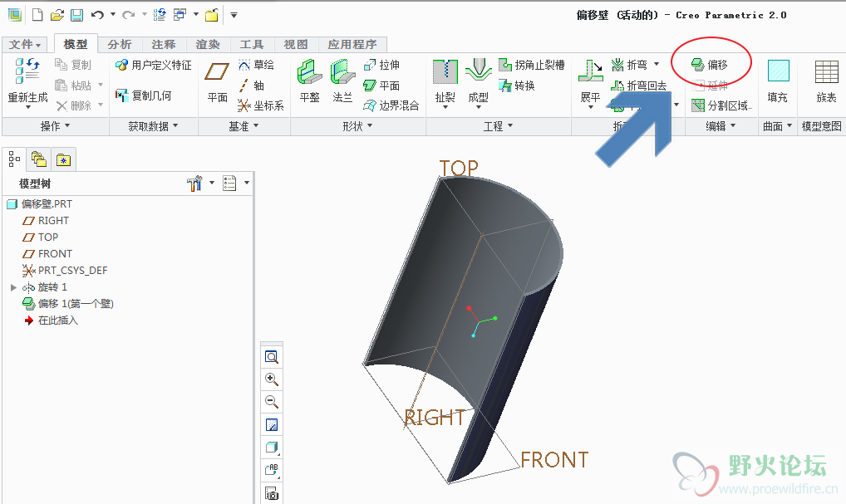
Task: Click the 扯裂 rip tool
Action: (445, 84)
